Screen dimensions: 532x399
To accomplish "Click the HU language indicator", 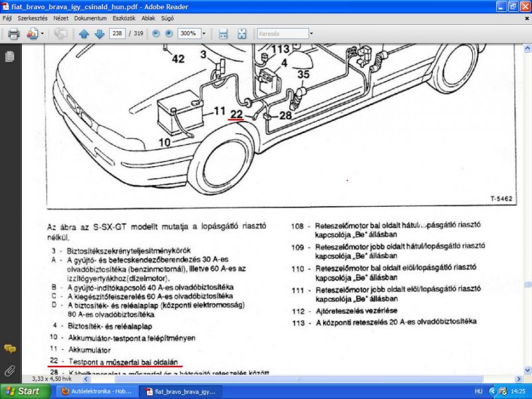I will (x=478, y=392).
